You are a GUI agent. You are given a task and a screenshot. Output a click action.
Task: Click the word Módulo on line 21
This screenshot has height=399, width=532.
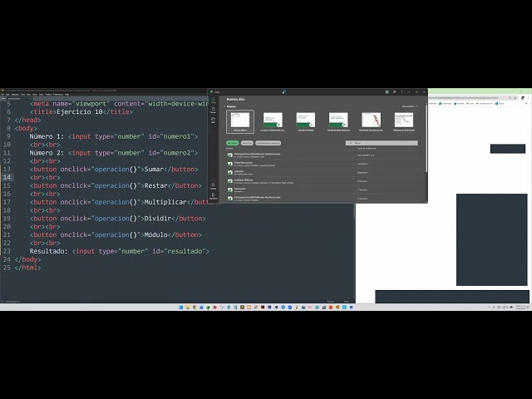pos(156,234)
